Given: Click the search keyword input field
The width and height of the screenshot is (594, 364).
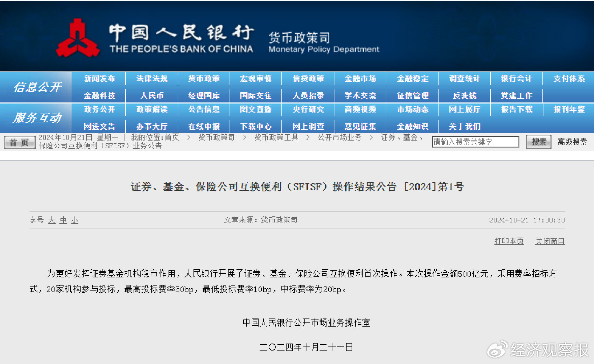Looking at the screenshot, I should click(x=475, y=142).
